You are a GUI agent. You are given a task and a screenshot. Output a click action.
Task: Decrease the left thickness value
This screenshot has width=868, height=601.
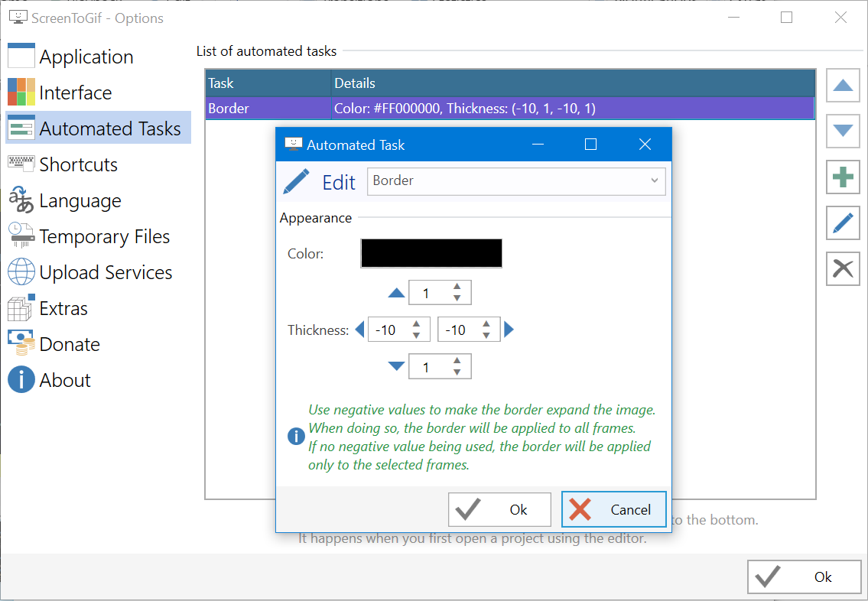(416, 336)
